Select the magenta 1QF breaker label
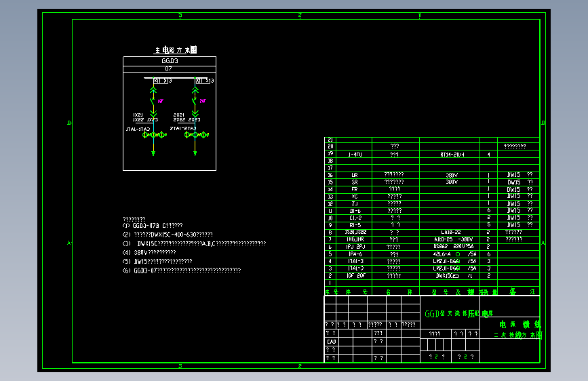 click(161, 101)
